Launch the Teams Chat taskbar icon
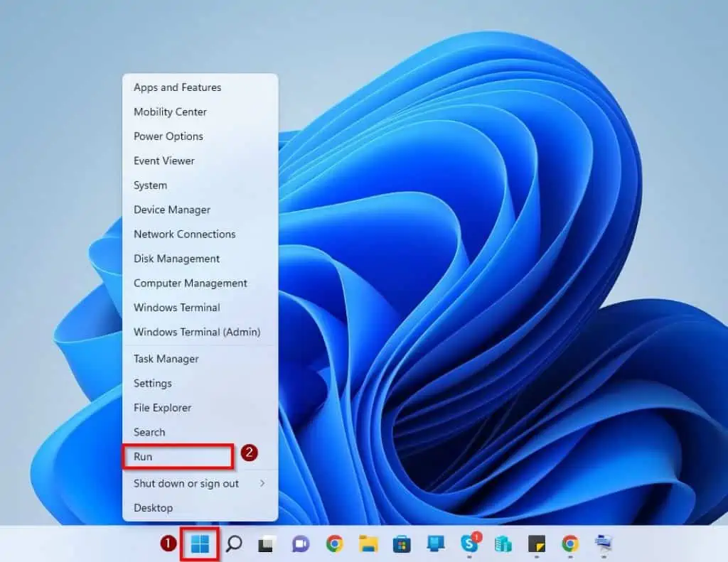Viewport: 728px width, 562px height. pos(300,544)
